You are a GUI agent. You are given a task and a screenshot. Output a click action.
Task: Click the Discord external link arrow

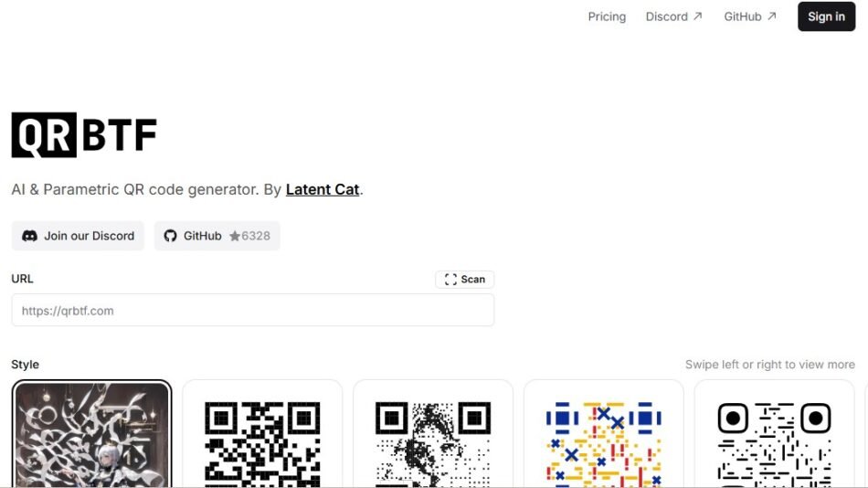697,16
